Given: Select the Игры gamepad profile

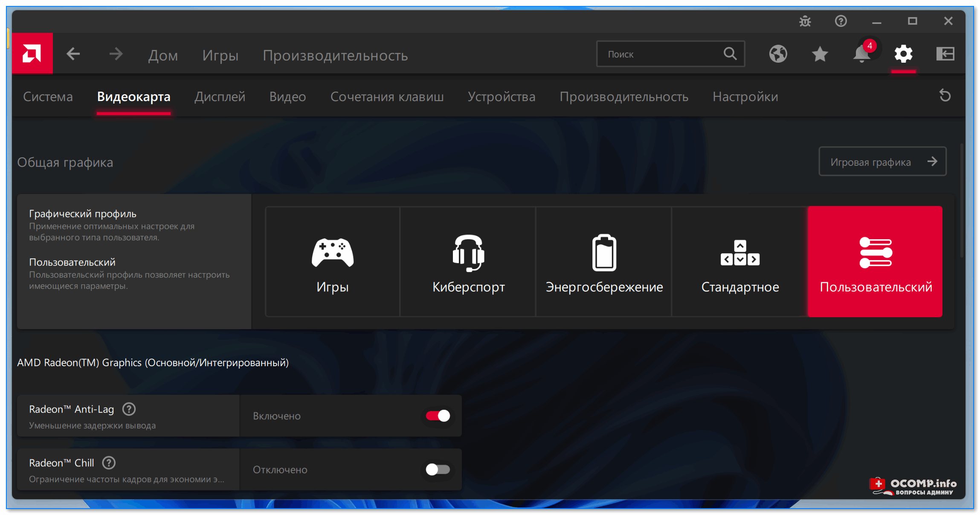Looking at the screenshot, I should tap(333, 262).
